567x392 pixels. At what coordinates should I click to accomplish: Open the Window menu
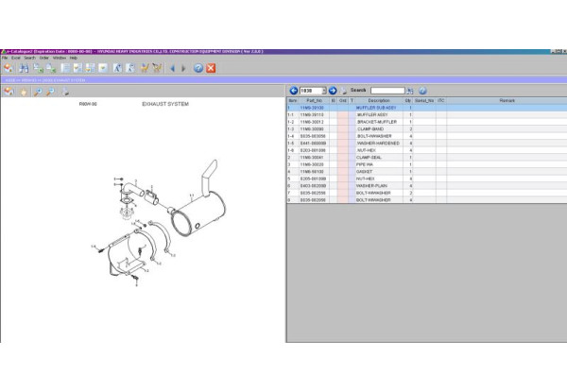pos(59,58)
